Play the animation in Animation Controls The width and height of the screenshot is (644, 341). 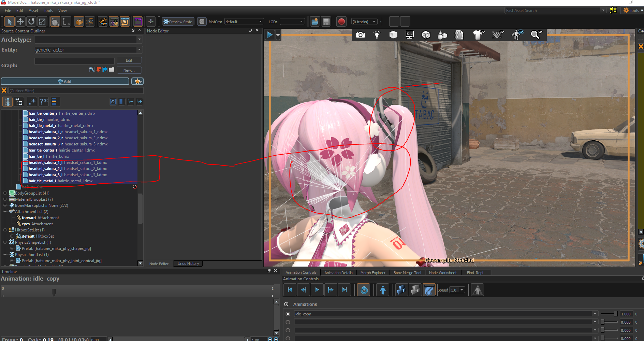317,290
